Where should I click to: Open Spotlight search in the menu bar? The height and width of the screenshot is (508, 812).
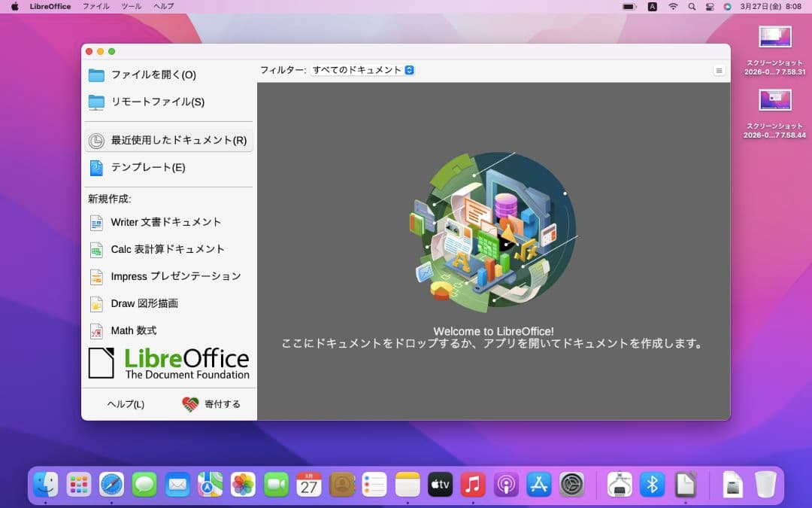pyautogui.click(x=692, y=6)
